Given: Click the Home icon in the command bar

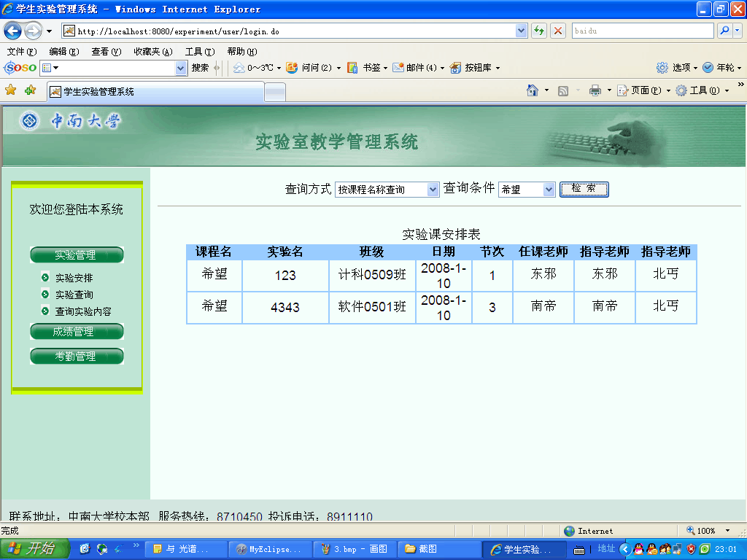Looking at the screenshot, I should pyautogui.click(x=533, y=90).
